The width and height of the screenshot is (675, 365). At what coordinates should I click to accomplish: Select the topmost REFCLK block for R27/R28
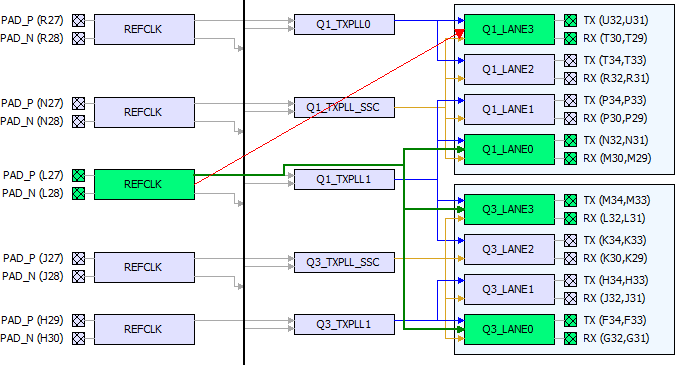[x=144, y=29]
